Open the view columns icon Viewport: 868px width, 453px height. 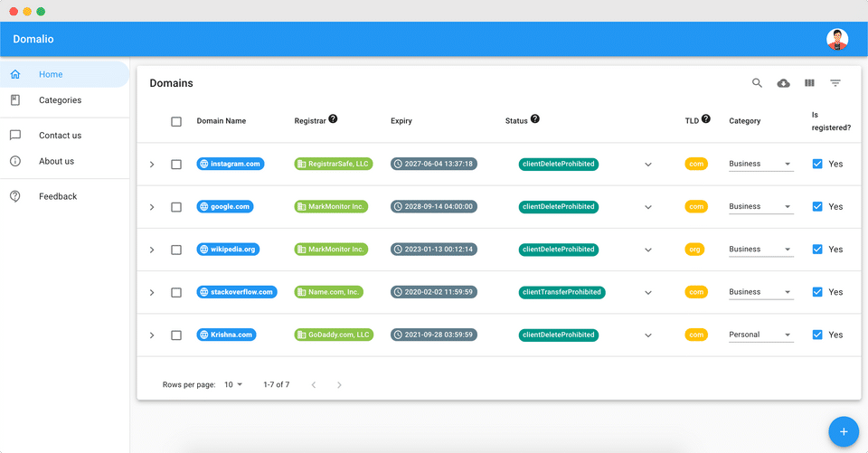[x=809, y=83]
